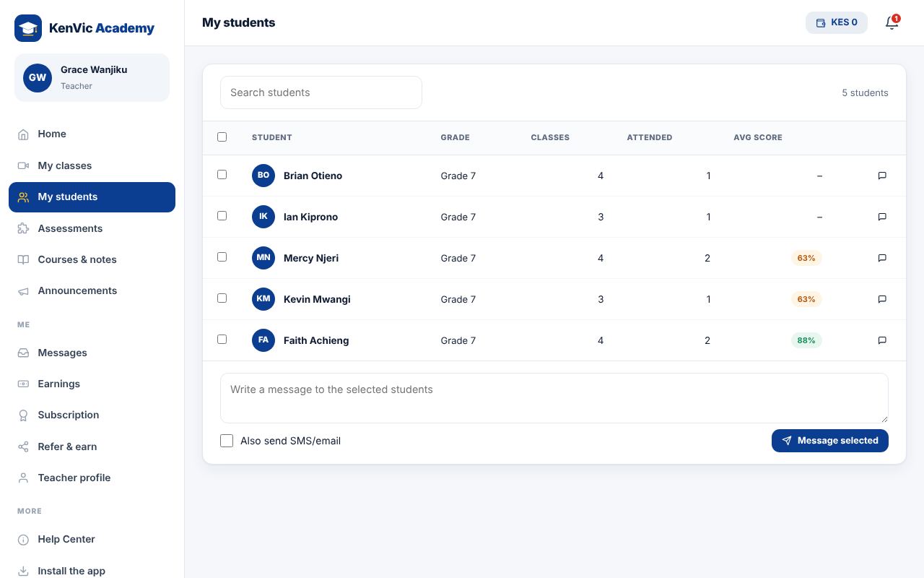Open Earnings in the sidebar
Image resolution: width=924 pixels, height=578 pixels.
(x=92, y=384)
